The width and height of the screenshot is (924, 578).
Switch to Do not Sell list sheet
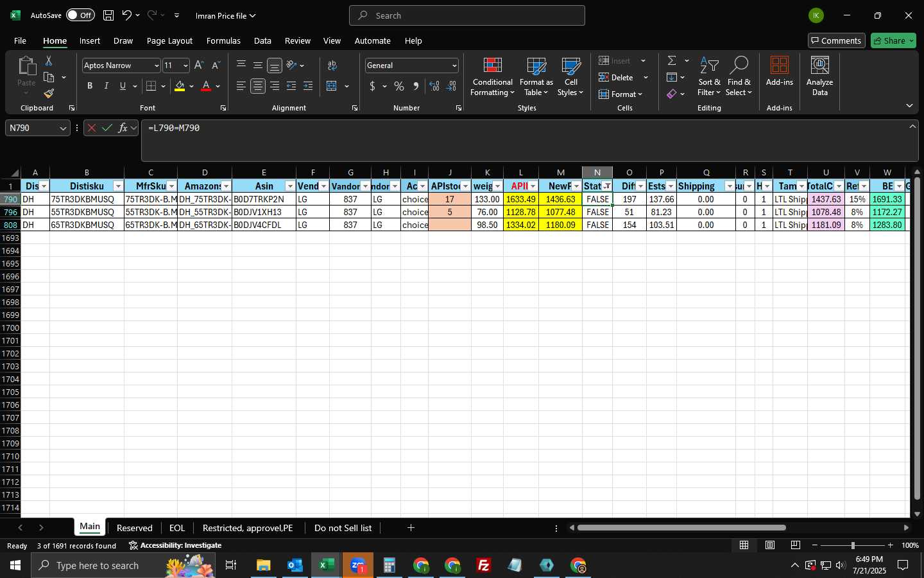click(343, 528)
